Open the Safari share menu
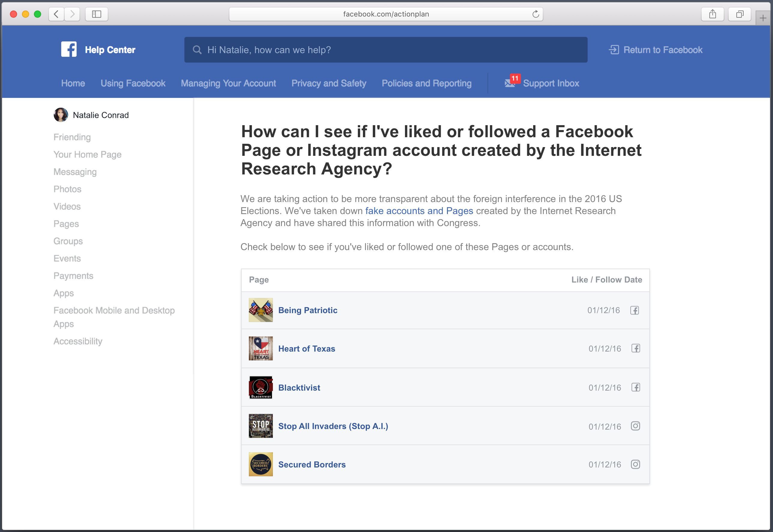The width and height of the screenshot is (773, 532). tap(712, 14)
